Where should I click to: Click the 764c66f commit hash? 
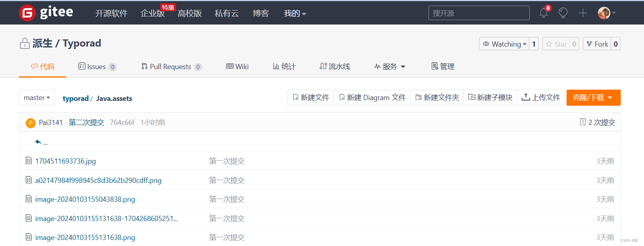[122, 122]
